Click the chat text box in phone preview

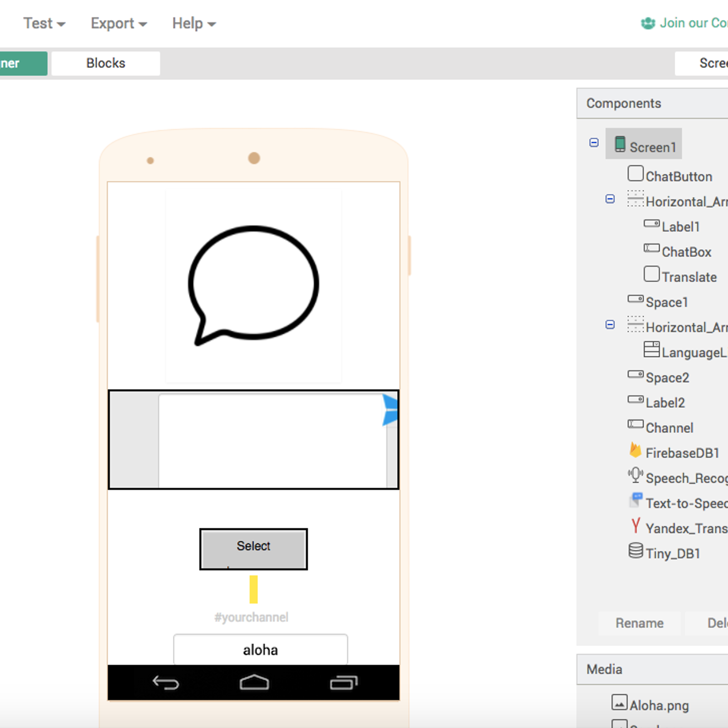pos(272,441)
